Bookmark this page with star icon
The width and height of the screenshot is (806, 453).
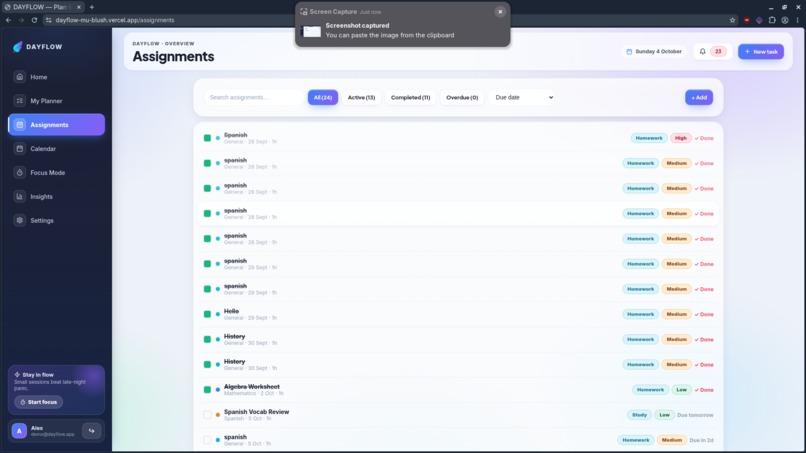[732, 20]
